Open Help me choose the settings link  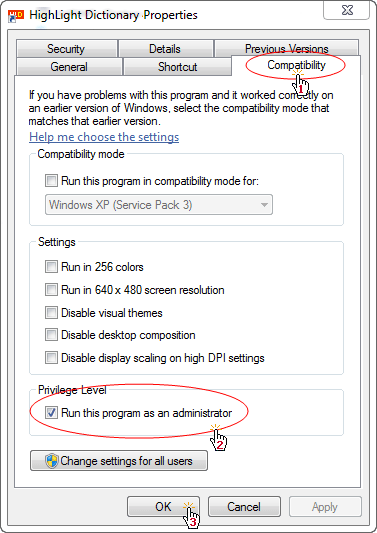(104, 137)
